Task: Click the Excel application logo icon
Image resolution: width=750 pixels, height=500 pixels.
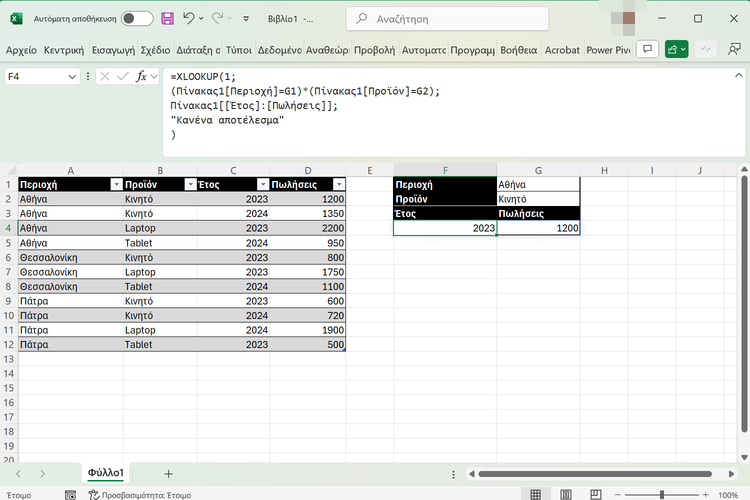Action: [x=16, y=19]
